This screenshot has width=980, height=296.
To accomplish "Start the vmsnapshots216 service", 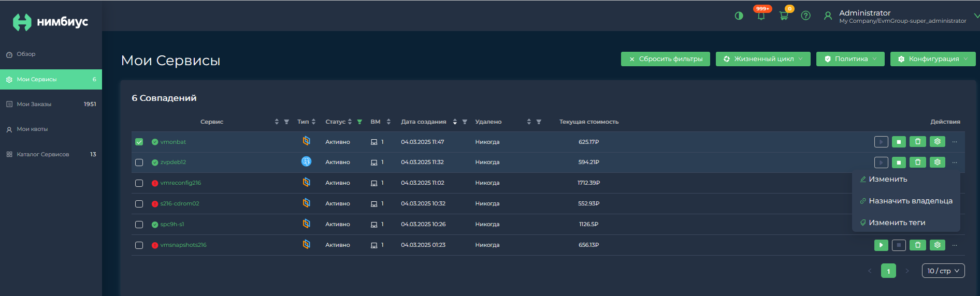I will (881, 245).
